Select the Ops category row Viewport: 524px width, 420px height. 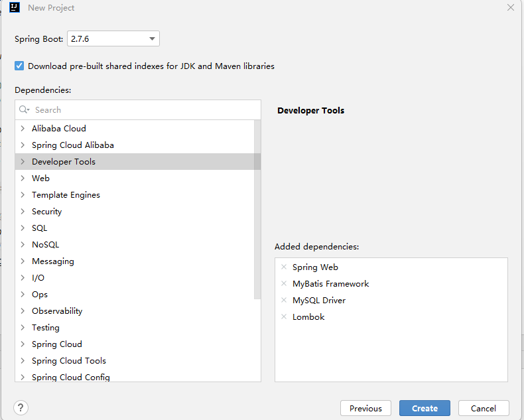tap(135, 295)
